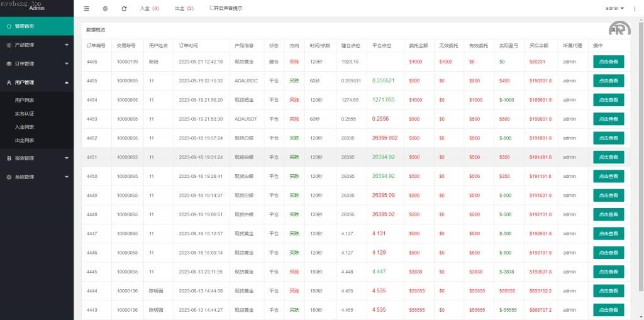Go to 实名认证 submenu item
Screen dimensions: 644x320
(x=25, y=114)
